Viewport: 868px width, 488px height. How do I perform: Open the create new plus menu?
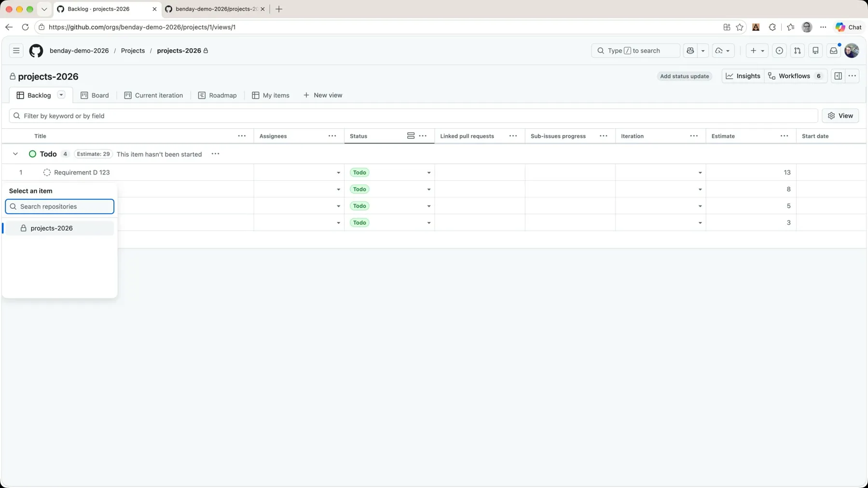click(757, 51)
